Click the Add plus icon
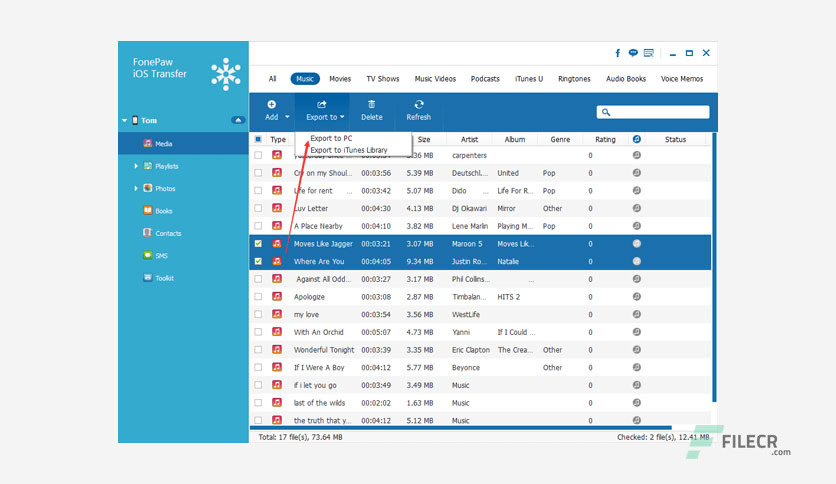836x484 pixels. coord(271,104)
